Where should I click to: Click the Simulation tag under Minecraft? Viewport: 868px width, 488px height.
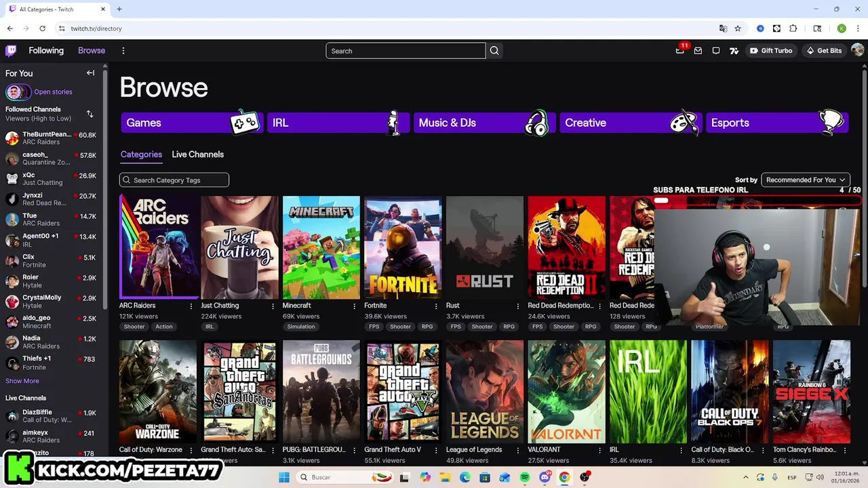[301, 327]
